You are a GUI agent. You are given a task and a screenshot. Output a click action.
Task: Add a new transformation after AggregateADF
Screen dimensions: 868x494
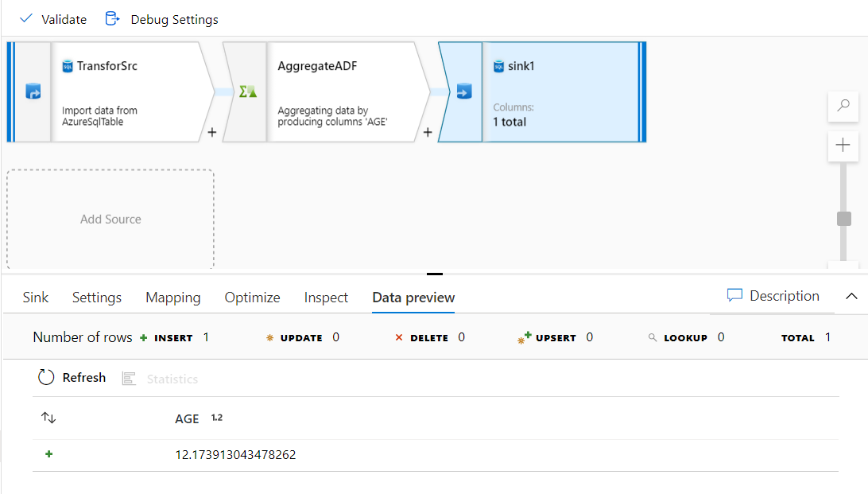tap(428, 133)
